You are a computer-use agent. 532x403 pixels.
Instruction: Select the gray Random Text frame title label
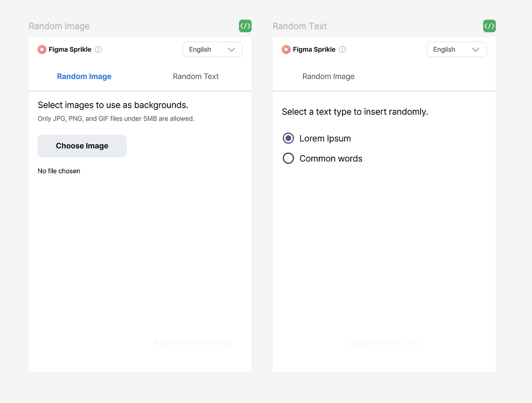pos(300,26)
